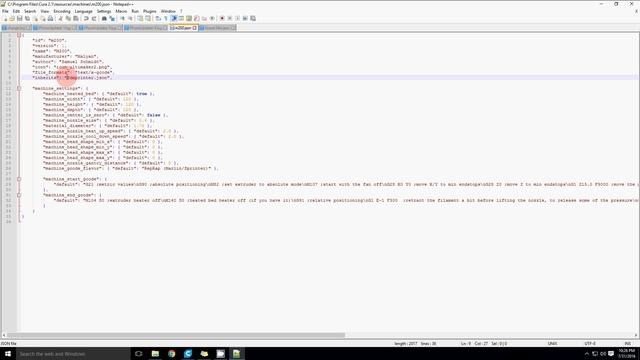The height and width of the screenshot is (360, 640).
Task: Start macro recording with red button
Action: tap(222, 18)
